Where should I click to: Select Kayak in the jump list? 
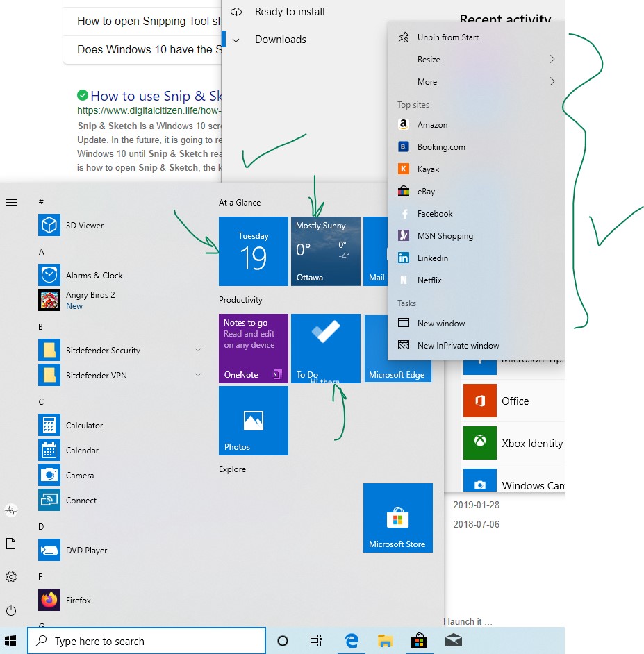(x=476, y=169)
